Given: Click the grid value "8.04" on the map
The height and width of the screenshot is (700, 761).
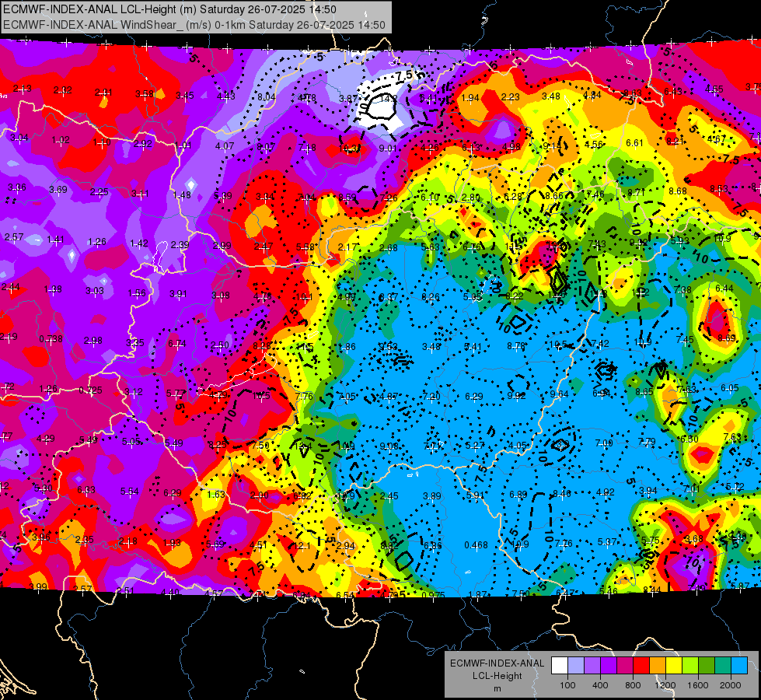Looking at the screenshot, I should 267,96.
